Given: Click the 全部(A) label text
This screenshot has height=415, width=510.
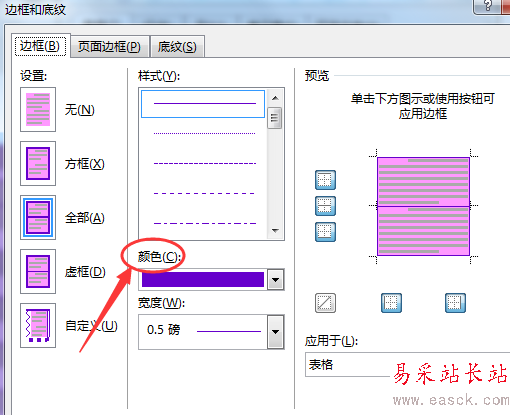Looking at the screenshot, I should point(85,218).
